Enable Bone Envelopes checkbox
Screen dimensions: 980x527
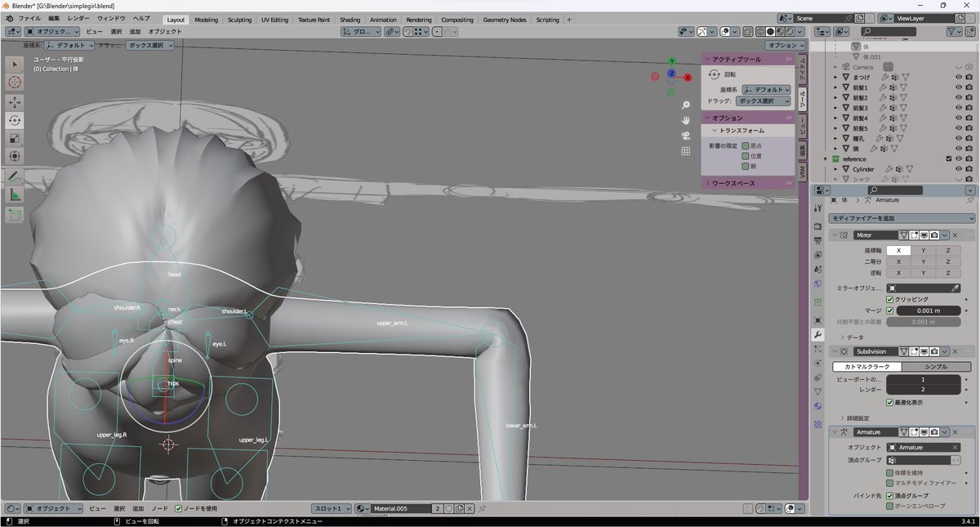click(x=890, y=506)
